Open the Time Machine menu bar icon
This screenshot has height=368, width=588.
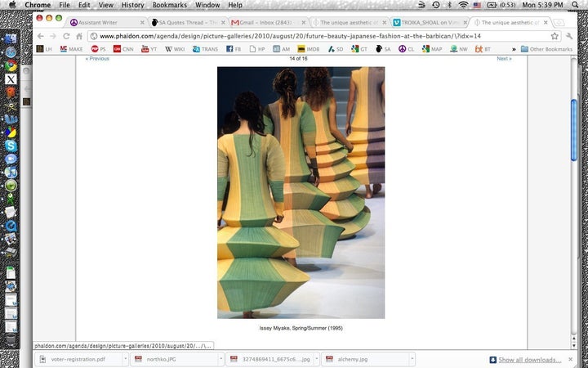(436, 5)
